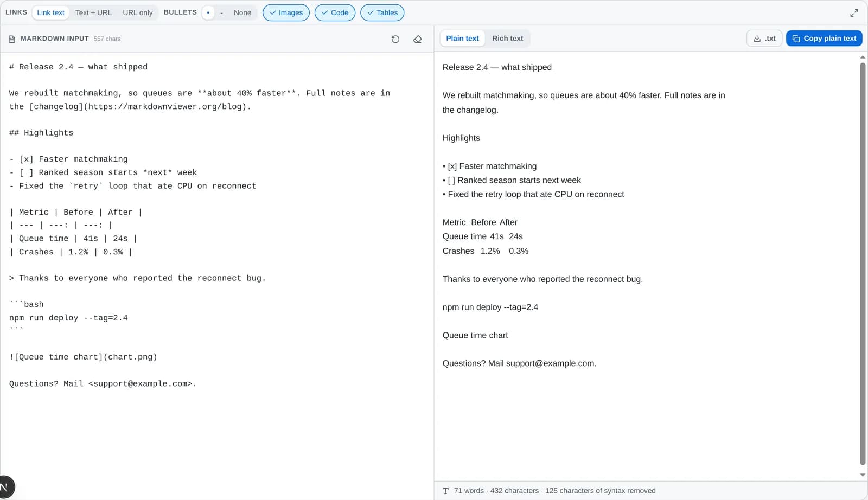The width and height of the screenshot is (868, 500).
Task: Toggle the Tables option
Action: (382, 12)
